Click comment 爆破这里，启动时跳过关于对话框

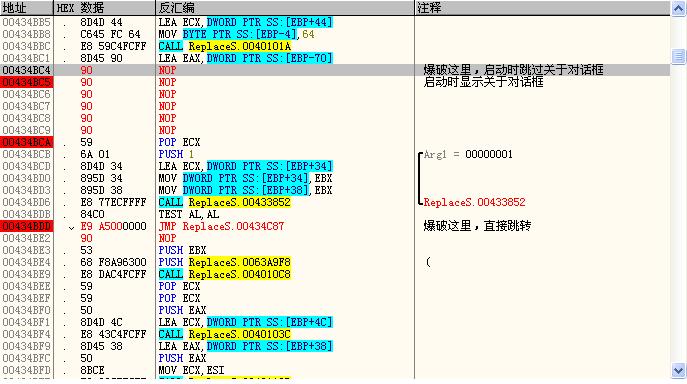coord(513,70)
